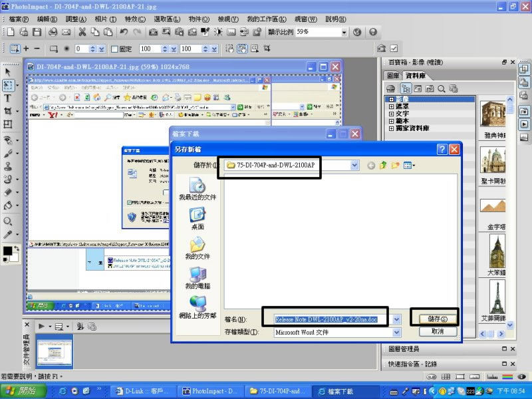Click the Paste clipboard icon in the toolbar
Screen dimensions: 532x399
108,32
